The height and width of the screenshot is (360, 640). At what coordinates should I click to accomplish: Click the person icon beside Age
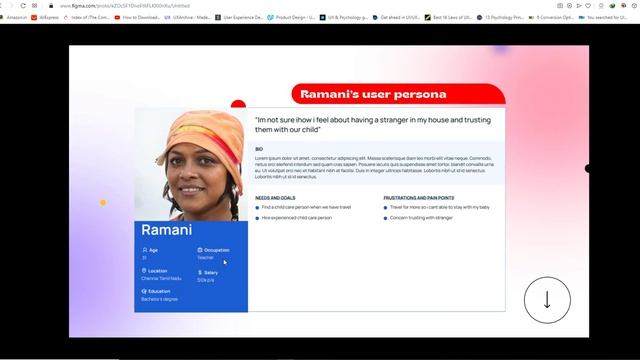[x=144, y=250]
